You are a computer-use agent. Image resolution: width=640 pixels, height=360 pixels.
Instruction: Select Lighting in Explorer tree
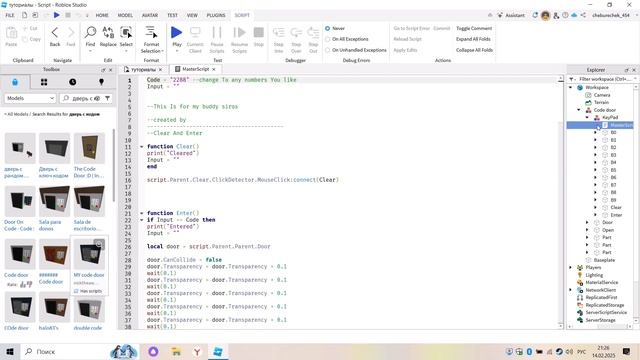point(594,275)
